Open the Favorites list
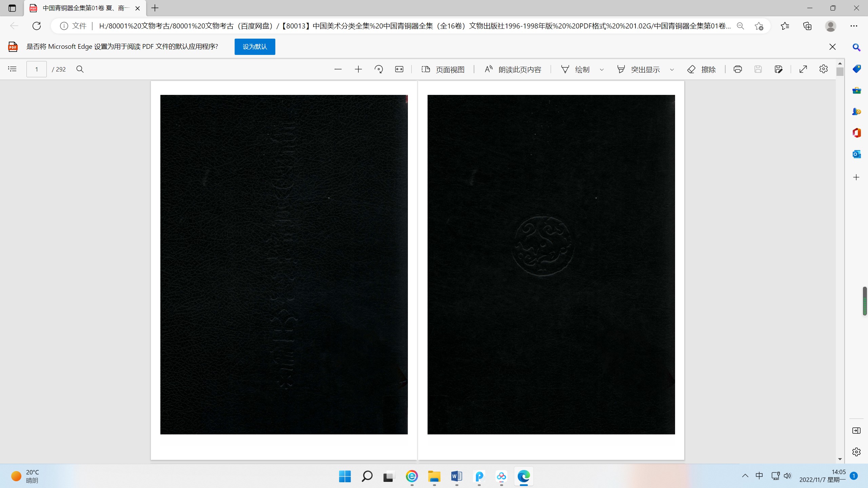This screenshot has height=488, width=868. coord(785,26)
